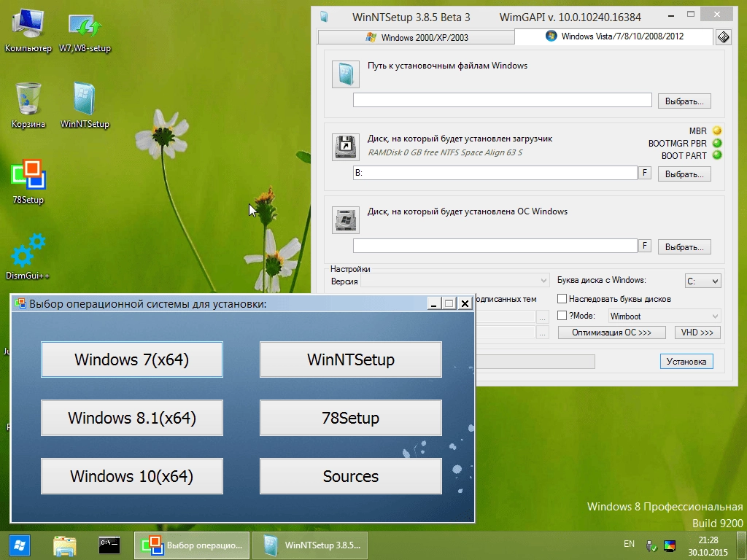Choose Windows 7(x64) for installation
747x560 pixels.
132,359
